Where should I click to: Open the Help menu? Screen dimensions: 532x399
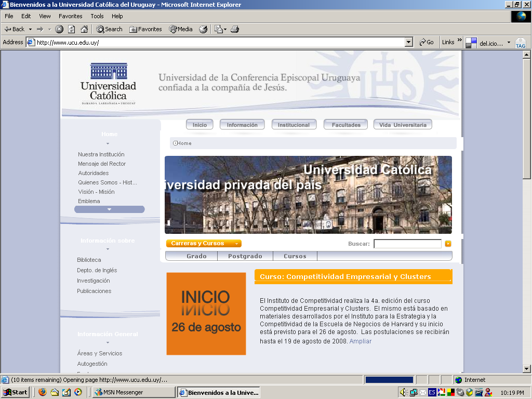pos(117,16)
